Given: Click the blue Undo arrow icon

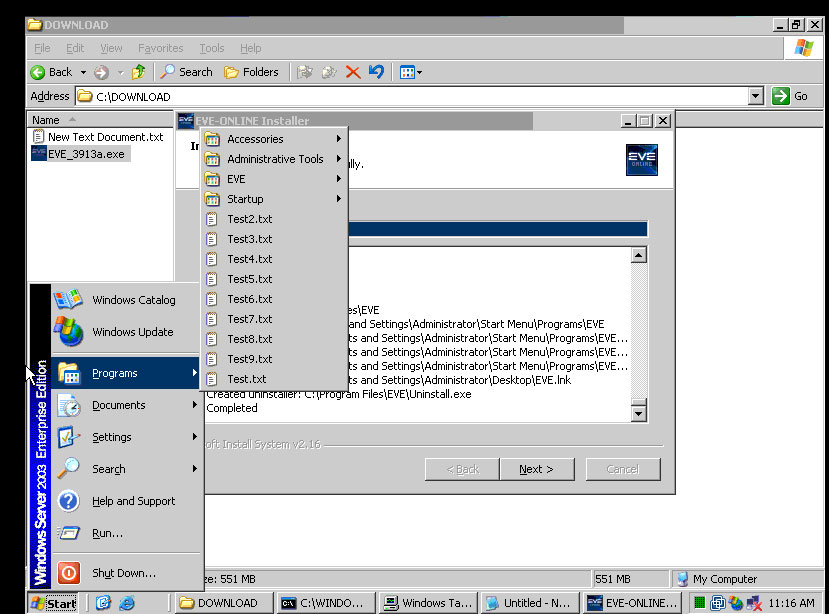Looking at the screenshot, I should tap(376, 72).
